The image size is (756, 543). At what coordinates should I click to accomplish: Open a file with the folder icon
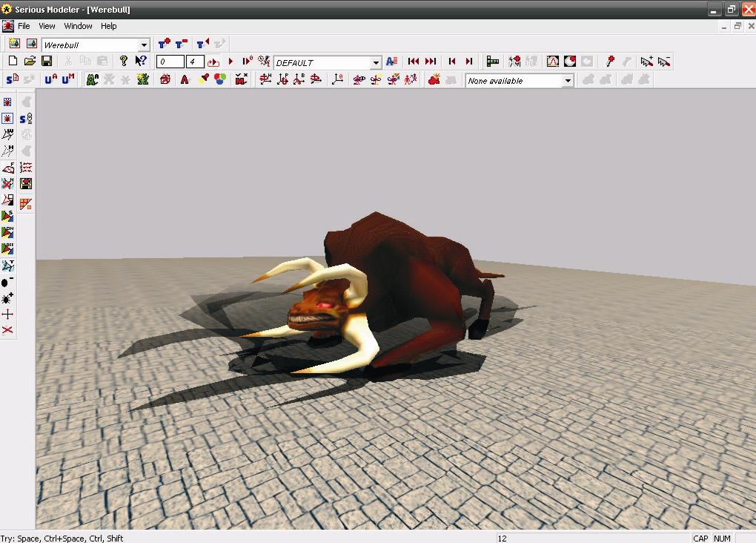tap(30, 61)
